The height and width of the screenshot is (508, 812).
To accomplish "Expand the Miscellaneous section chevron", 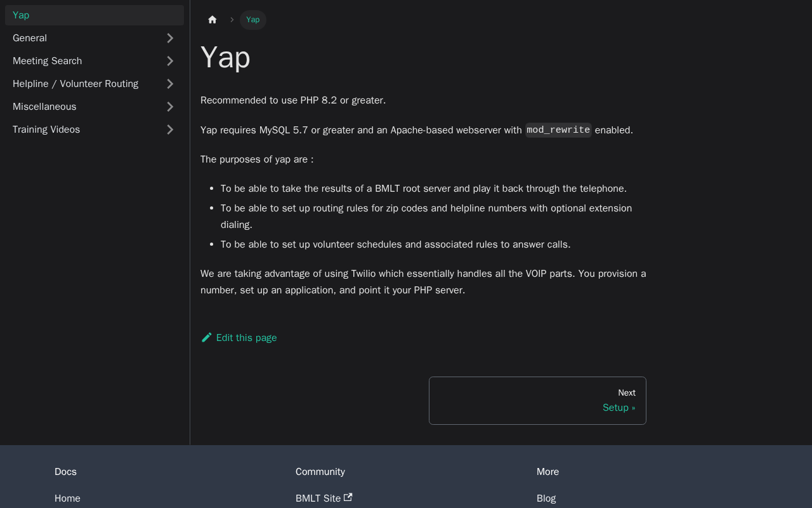I will pyautogui.click(x=170, y=107).
